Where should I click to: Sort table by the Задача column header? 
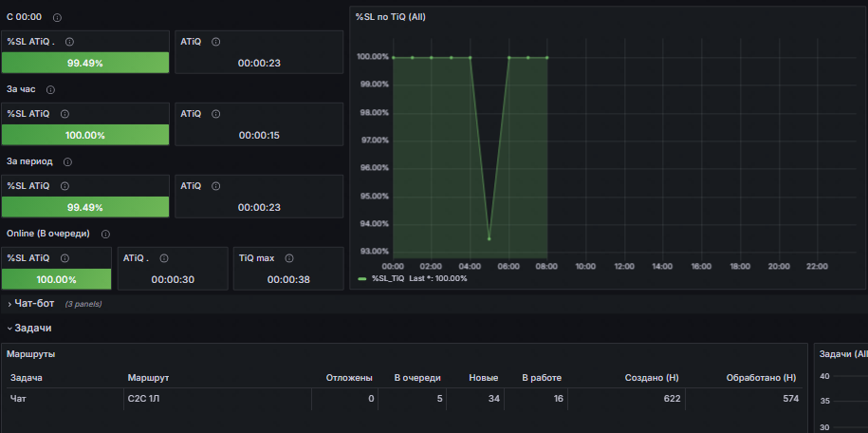point(26,378)
